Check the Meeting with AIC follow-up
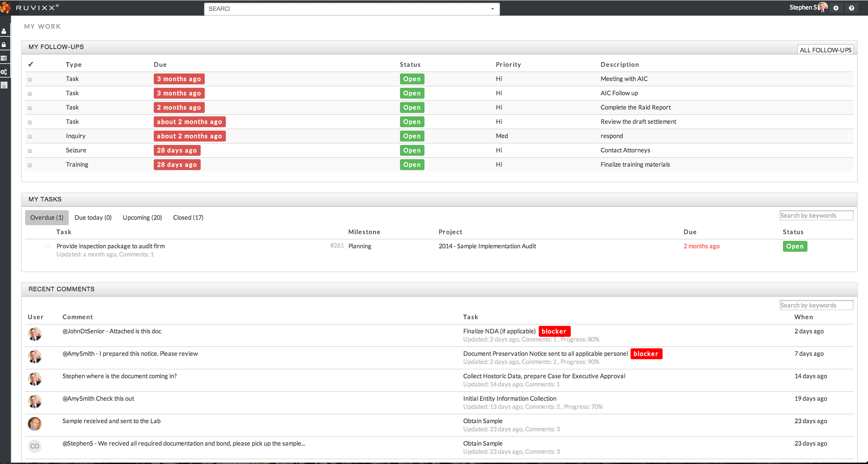 pos(30,79)
